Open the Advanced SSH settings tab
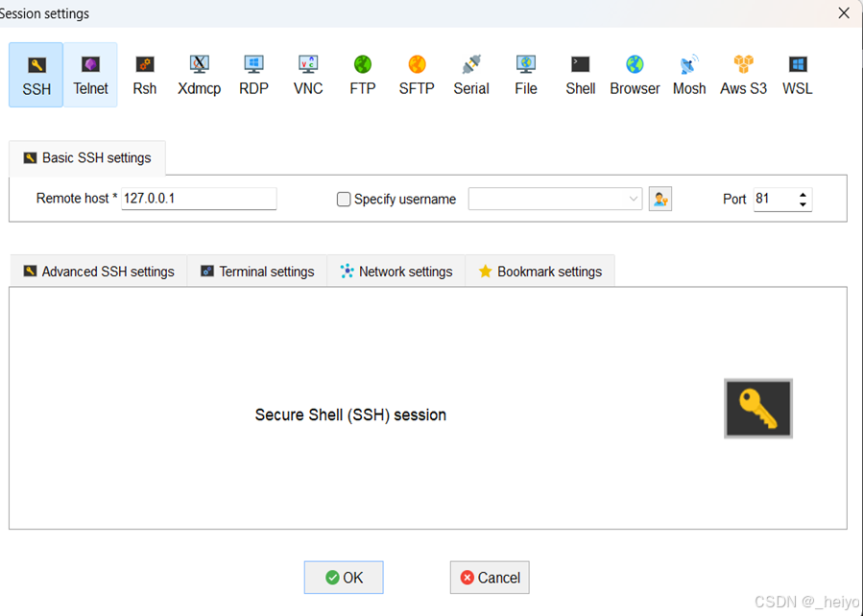863x616 pixels. [99, 272]
